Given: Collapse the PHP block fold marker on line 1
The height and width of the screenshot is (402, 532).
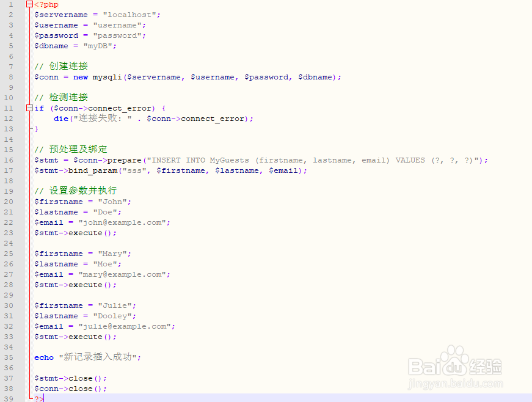Looking at the screenshot, I should pyautogui.click(x=28, y=4).
